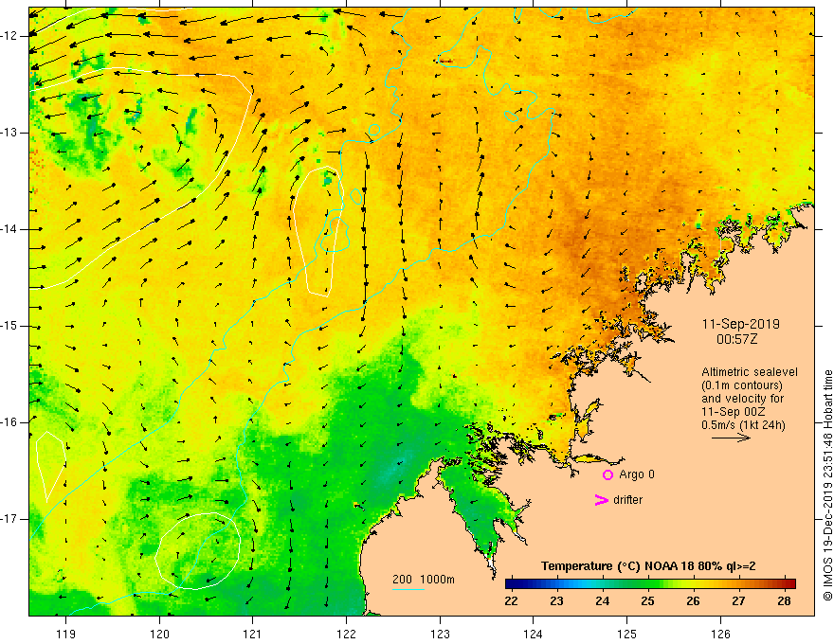
Task: Click the 24 value on the temperature scale
Action: coord(602,601)
